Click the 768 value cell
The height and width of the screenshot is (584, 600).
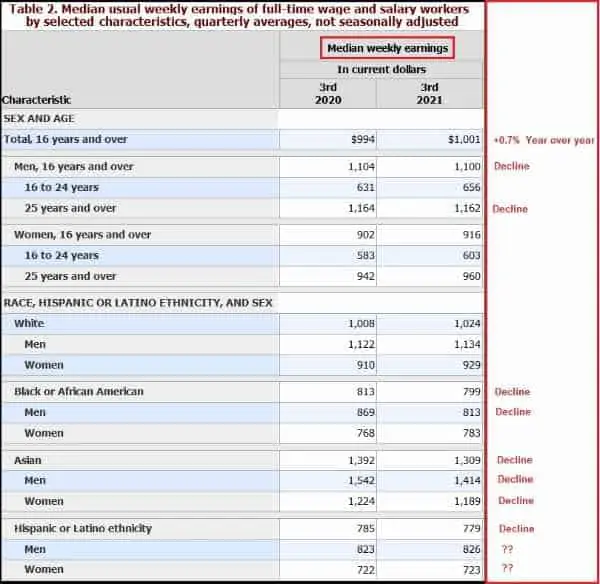(x=328, y=433)
